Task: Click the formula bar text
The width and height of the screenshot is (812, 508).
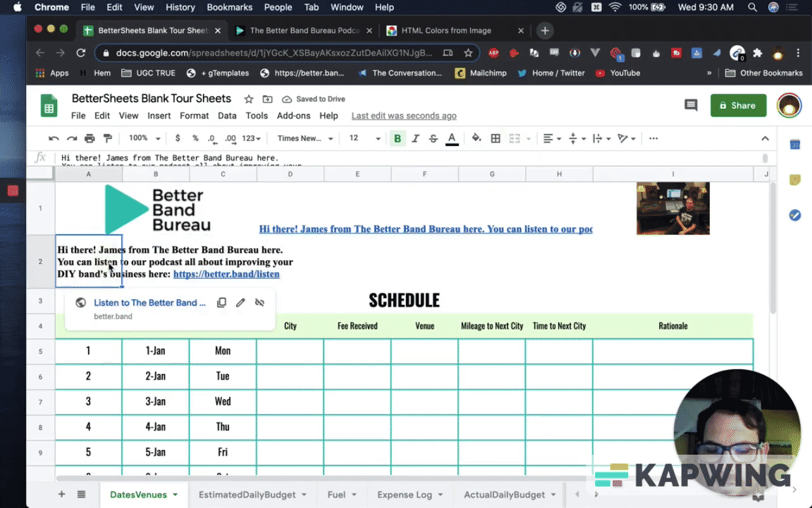Action: [x=170, y=157]
